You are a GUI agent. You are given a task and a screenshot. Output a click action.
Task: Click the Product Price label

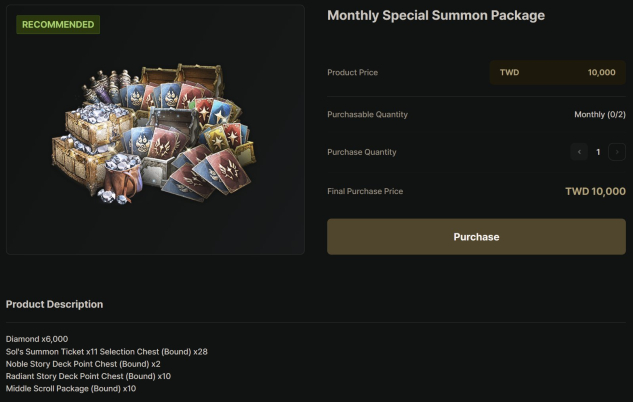pos(352,73)
